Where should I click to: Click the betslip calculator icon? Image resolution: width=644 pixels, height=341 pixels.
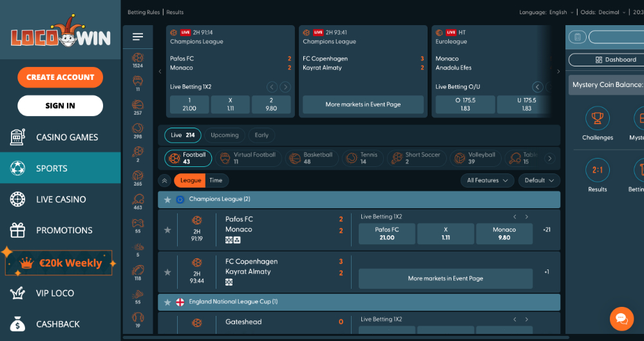click(578, 37)
